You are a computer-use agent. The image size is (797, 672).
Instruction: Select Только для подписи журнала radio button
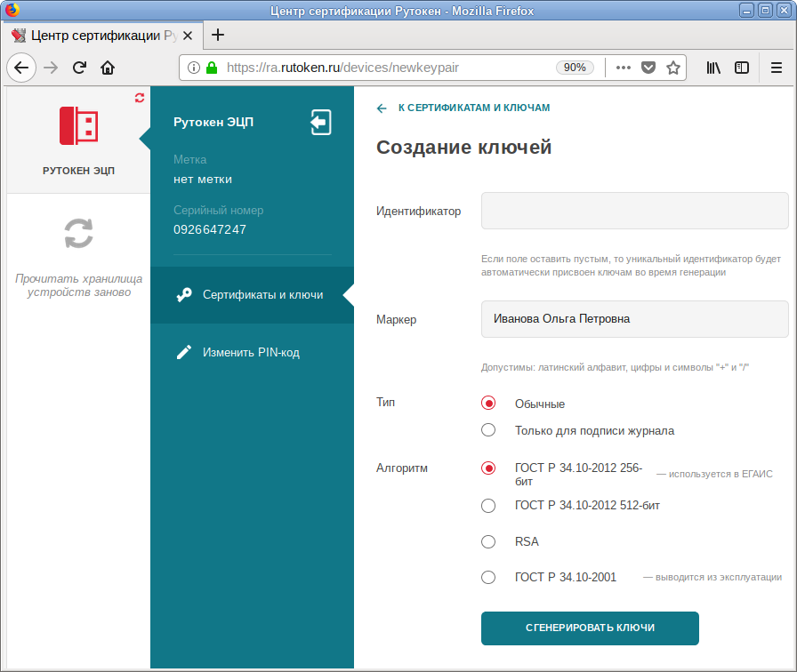(488, 430)
